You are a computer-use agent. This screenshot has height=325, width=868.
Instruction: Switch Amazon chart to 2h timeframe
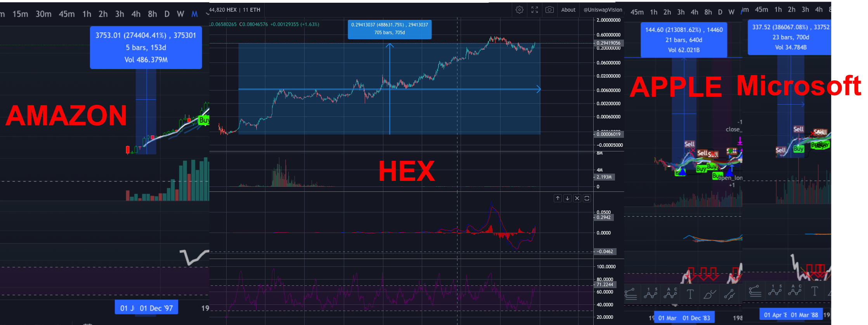coord(103,14)
